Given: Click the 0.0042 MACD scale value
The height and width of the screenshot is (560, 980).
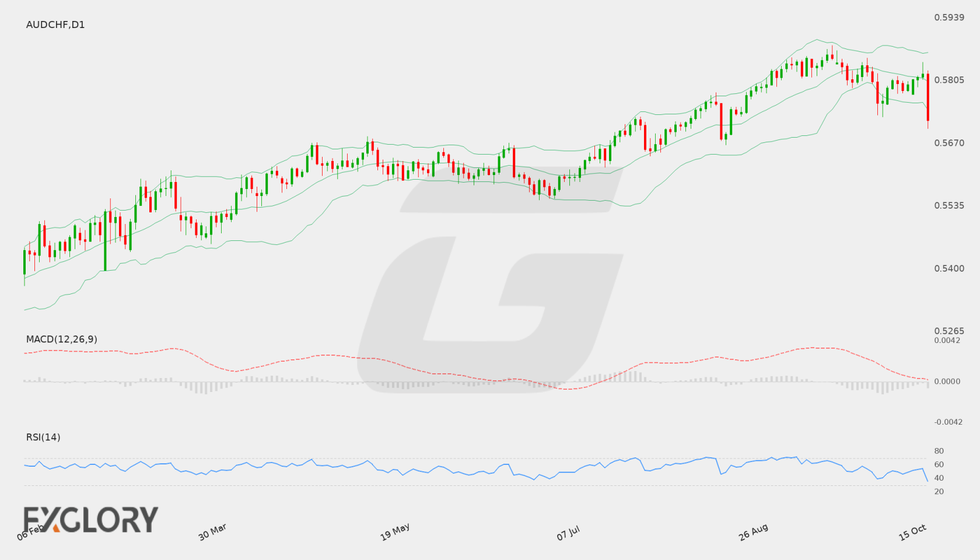Looking at the screenshot, I should [947, 340].
